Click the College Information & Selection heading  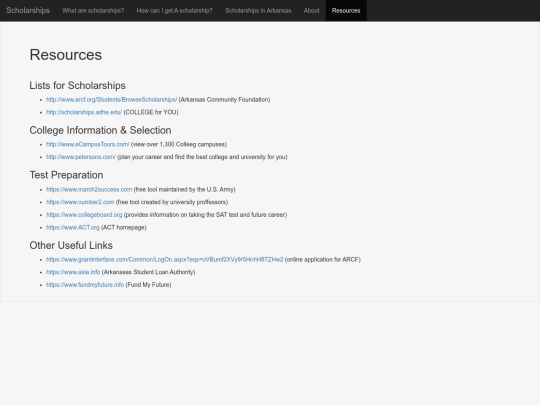pyautogui.click(x=100, y=130)
